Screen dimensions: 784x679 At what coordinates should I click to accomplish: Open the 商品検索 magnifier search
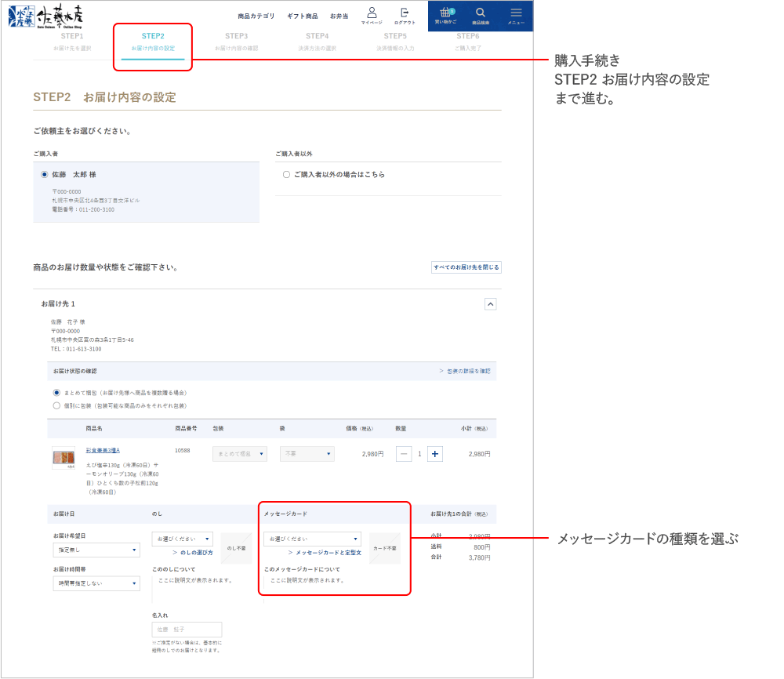click(481, 16)
